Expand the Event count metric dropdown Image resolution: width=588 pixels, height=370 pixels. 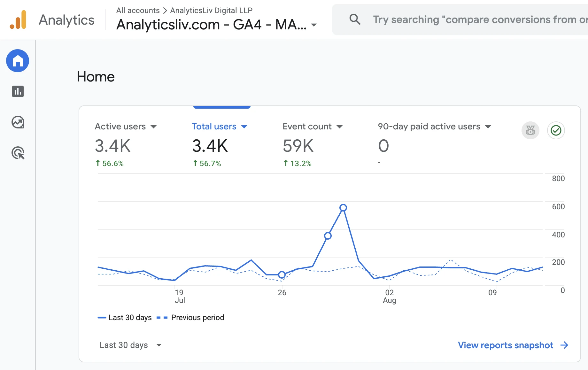coord(340,127)
